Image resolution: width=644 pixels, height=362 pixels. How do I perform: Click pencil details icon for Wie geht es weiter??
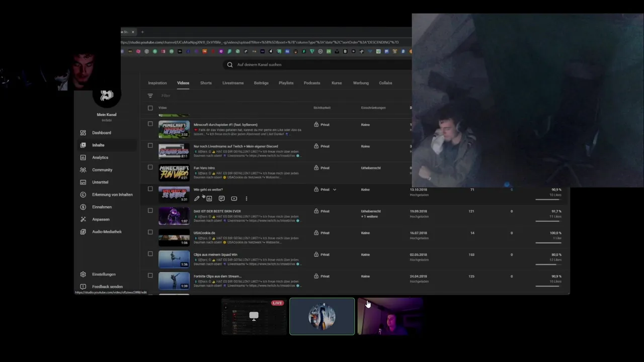point(197,199)
